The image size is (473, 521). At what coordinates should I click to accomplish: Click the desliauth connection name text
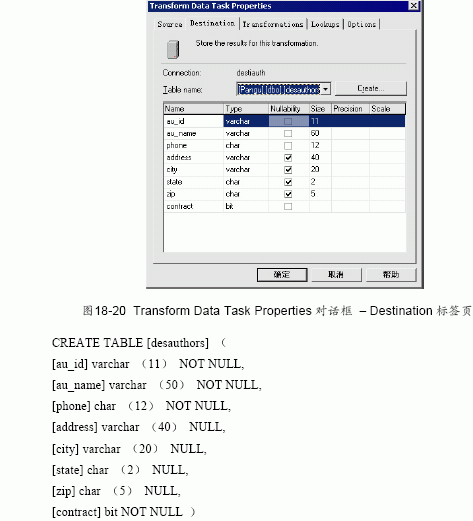pyautogui.click(x=251, y=73)
